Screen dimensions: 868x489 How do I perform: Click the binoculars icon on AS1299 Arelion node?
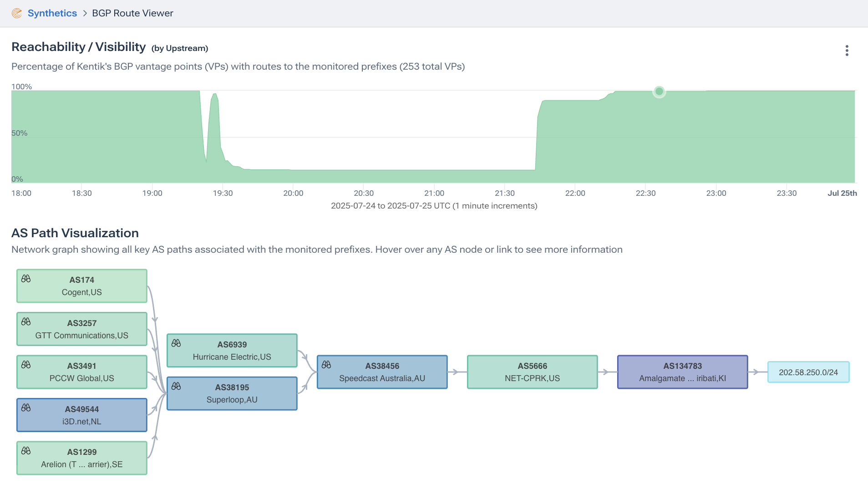26,450
